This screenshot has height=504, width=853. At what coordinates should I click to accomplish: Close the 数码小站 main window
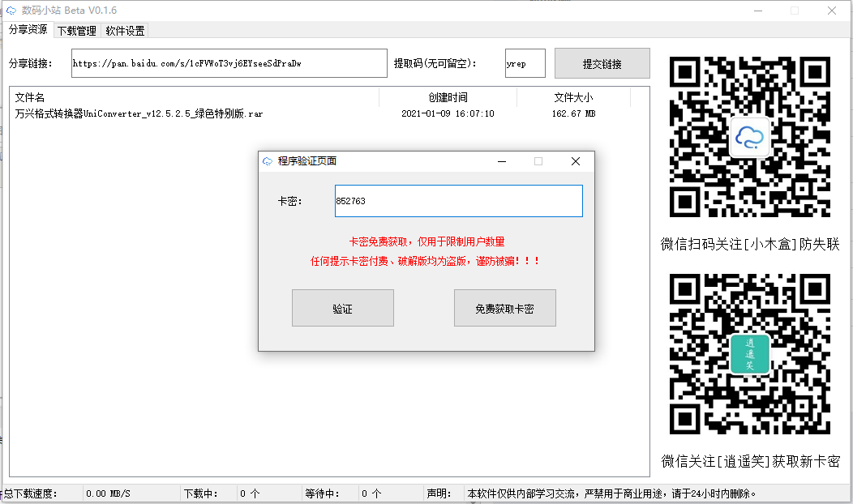832,11
